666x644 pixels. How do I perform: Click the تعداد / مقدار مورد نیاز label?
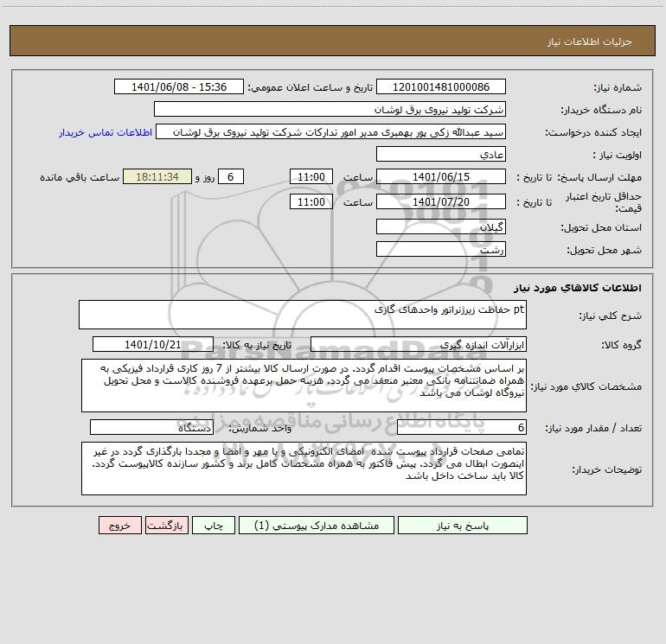pos(593,429)
